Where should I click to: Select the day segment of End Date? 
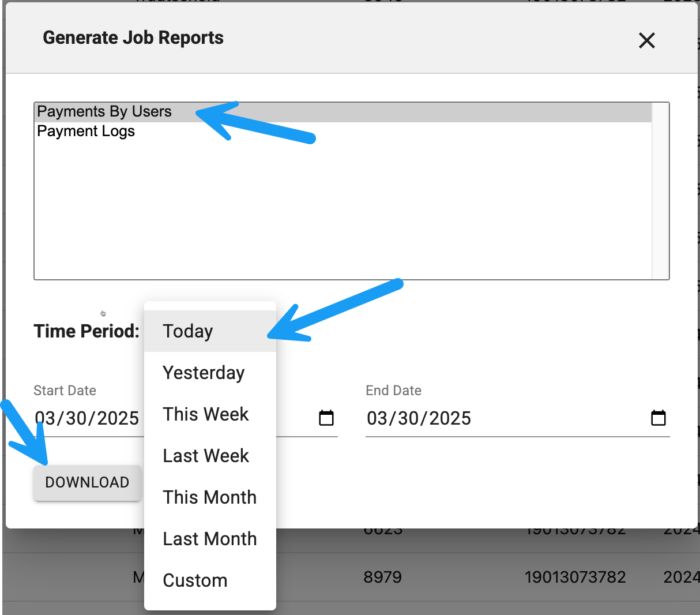406,418
